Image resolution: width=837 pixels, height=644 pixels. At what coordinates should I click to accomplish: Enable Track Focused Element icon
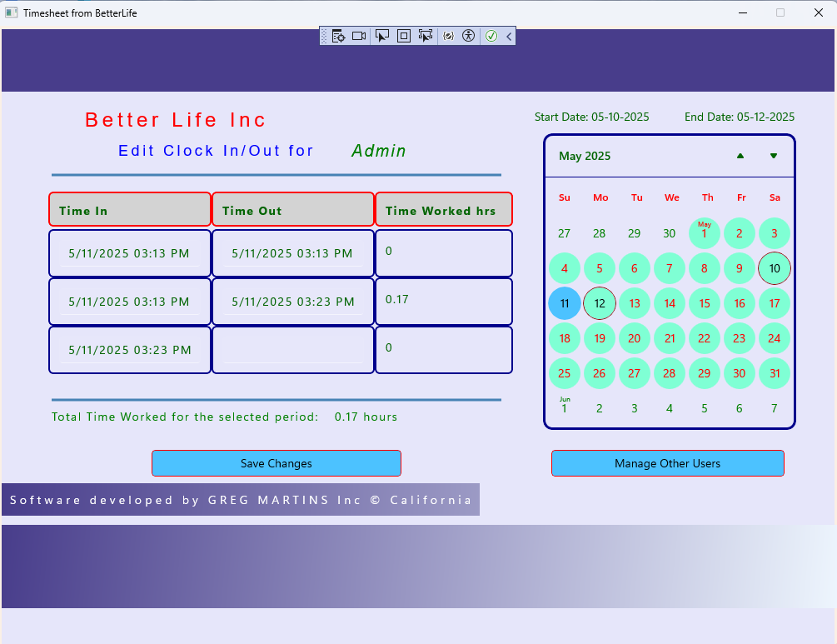coord(426,36)
